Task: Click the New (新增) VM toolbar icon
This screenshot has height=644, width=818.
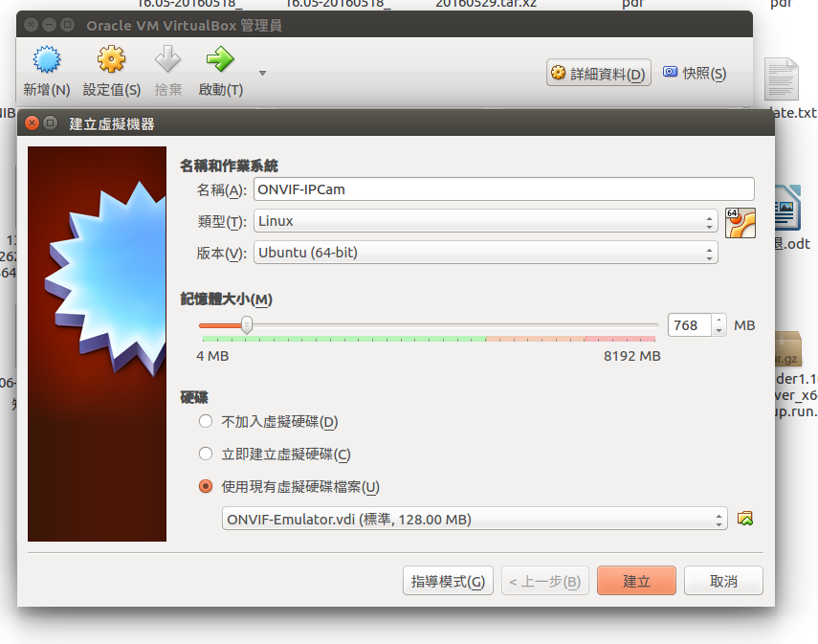Action: (x=47, y=59)
